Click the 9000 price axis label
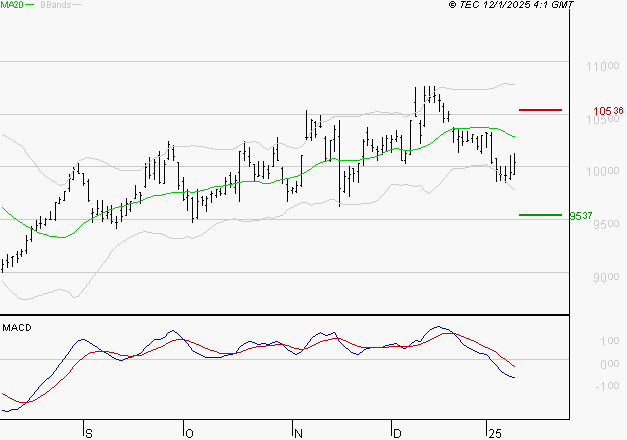This screenshot has height=440, width=627. coord(606,277)
